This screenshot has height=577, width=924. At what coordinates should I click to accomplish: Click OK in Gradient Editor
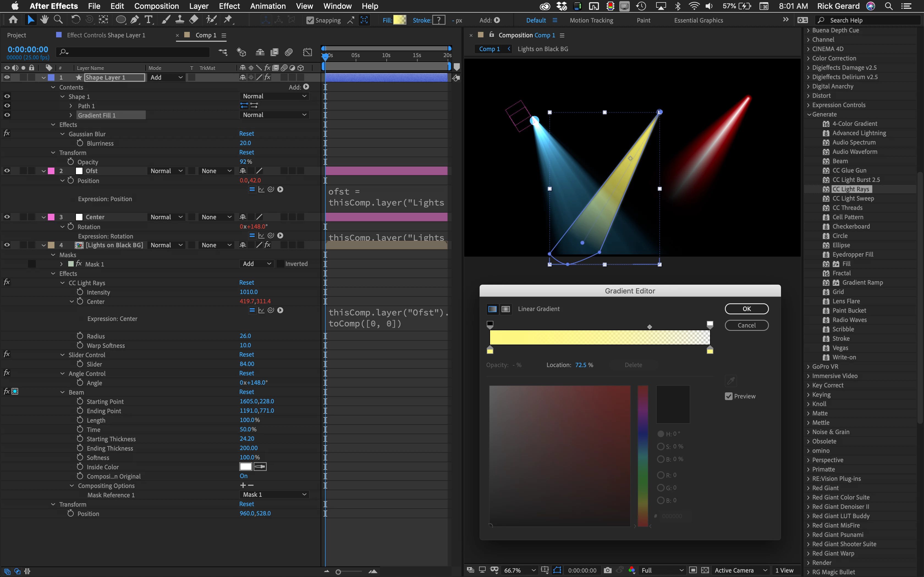click(746, 309)
